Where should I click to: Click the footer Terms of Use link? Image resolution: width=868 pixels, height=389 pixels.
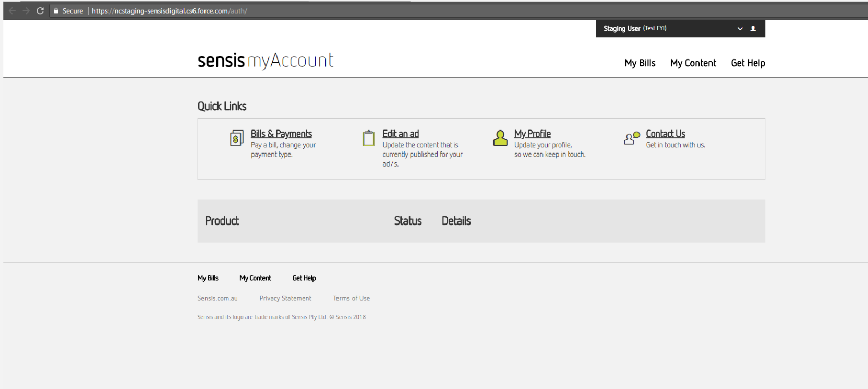click(x=351, y=298)
